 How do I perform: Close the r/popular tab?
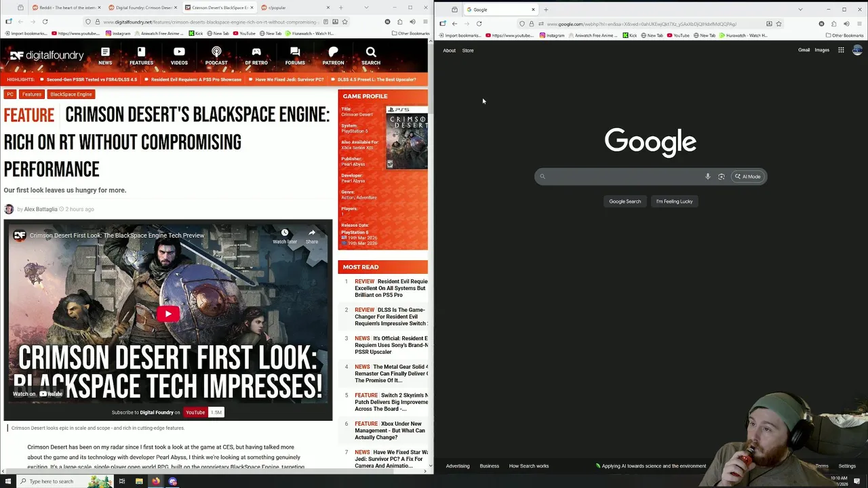point(328,7)
